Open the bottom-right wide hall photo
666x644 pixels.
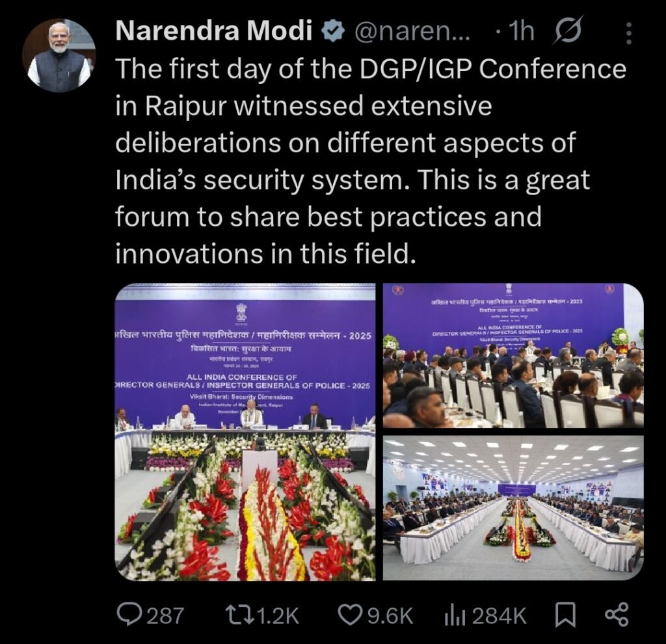tap(513, 507)
